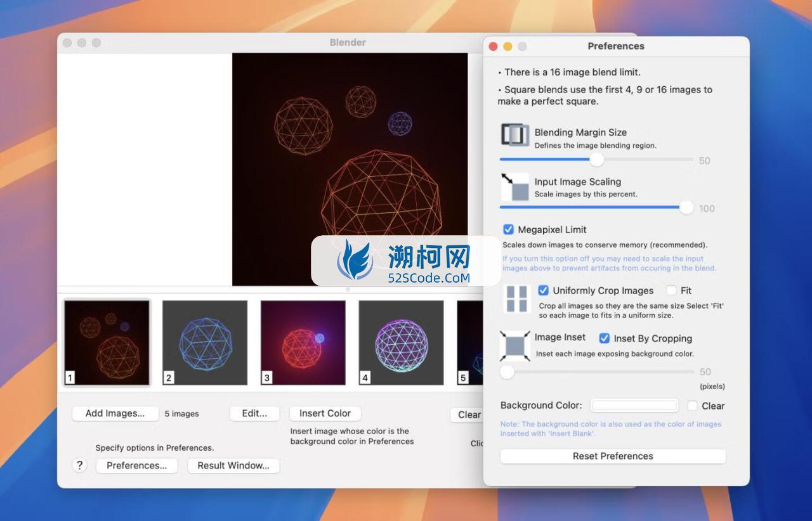This screenshot has height=521, width=812.
Task: Click Reset Preferences
Action: 613,456
